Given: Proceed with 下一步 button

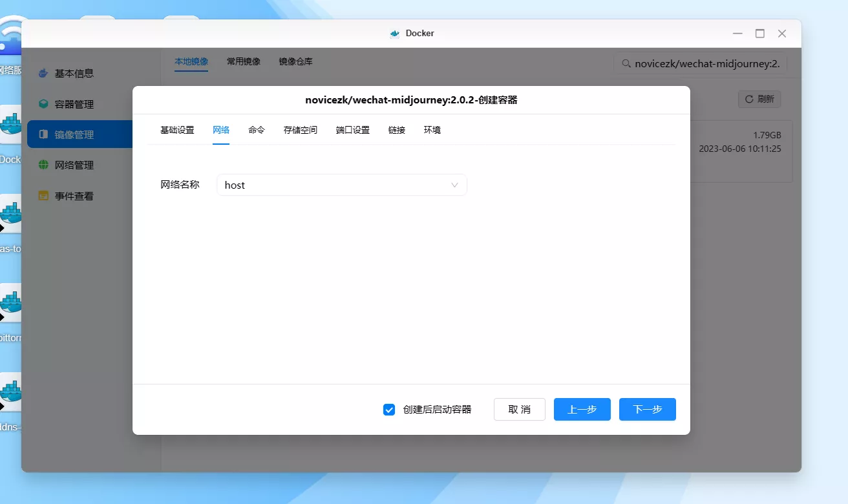Looking at the screenshot, I should tap(648, 410).
